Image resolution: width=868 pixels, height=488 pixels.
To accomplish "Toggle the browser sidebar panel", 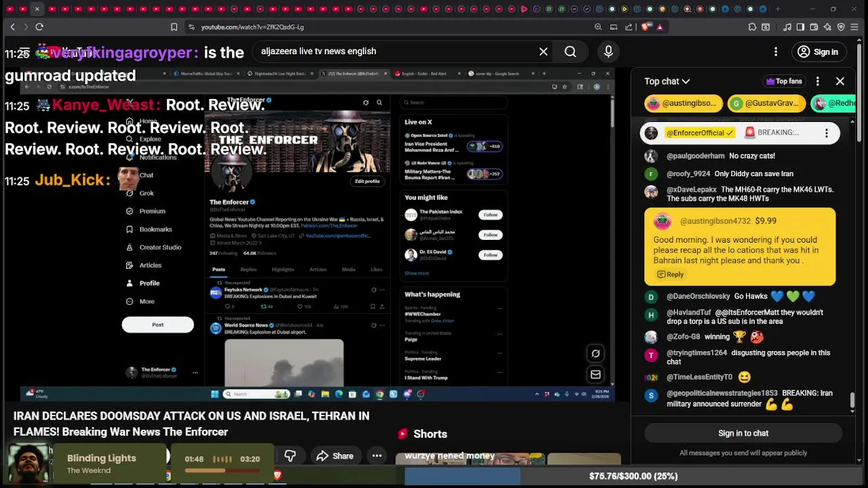I will pos(800,27).
